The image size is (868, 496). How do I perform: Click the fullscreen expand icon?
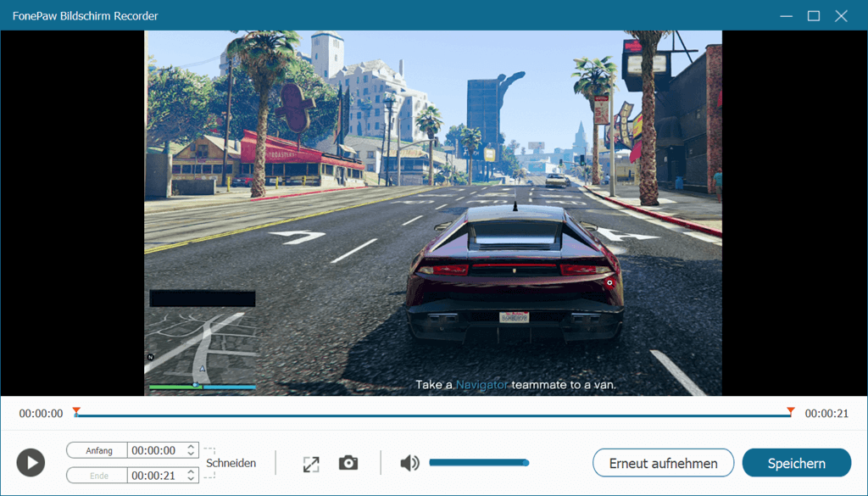pyautogui.click(x=311, y=464)
